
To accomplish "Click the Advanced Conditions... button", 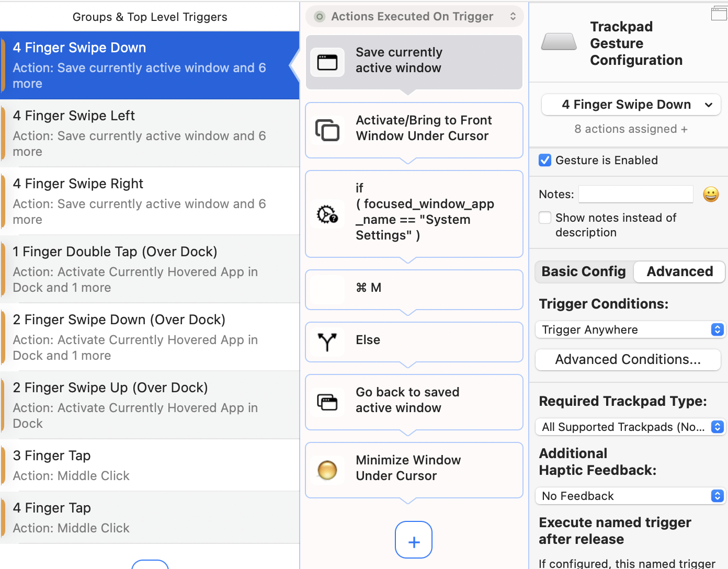I will coord(628,359).
